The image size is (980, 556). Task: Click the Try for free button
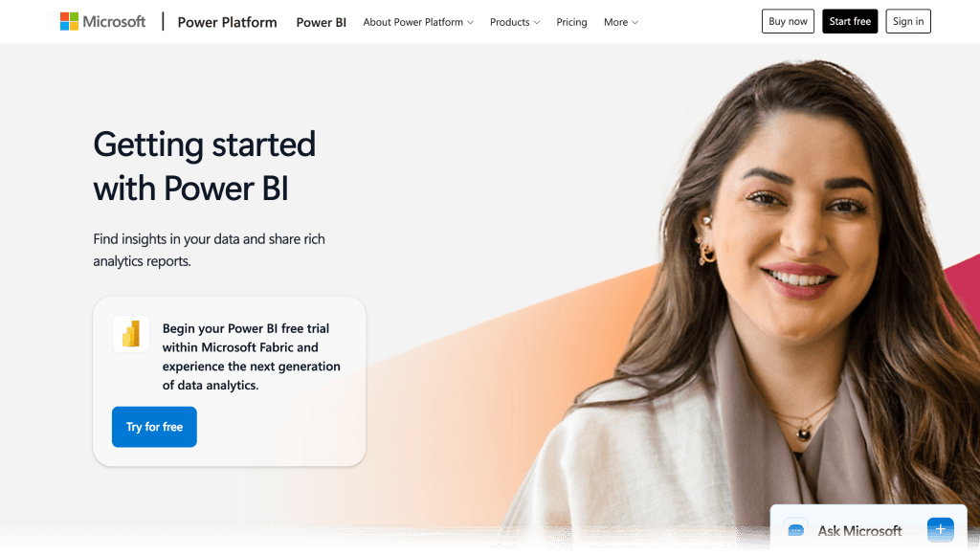click(x=154, y=427)
